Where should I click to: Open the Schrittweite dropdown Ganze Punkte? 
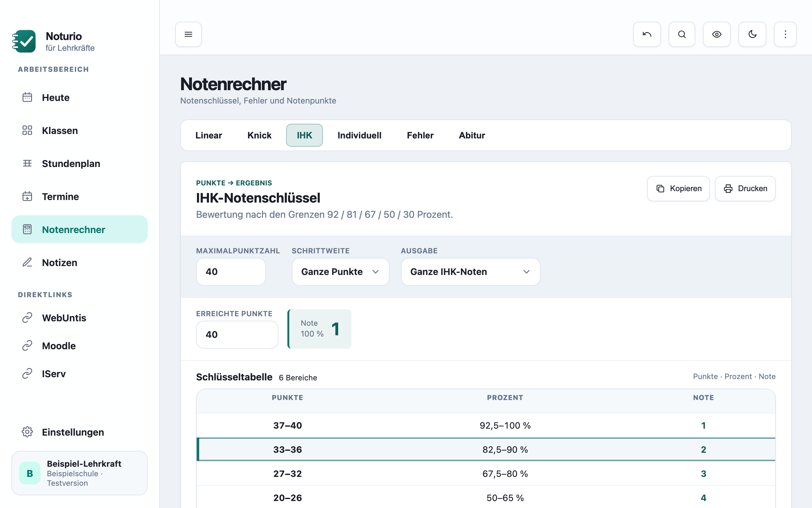pyautogui.click(x=340, y=271)
